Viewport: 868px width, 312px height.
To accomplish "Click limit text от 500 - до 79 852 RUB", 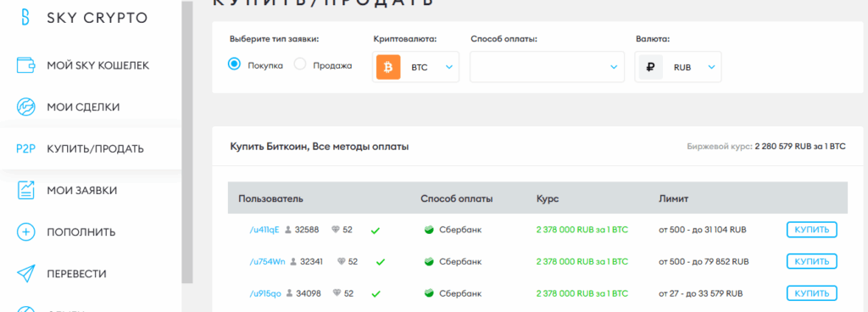I will (704, 261).
